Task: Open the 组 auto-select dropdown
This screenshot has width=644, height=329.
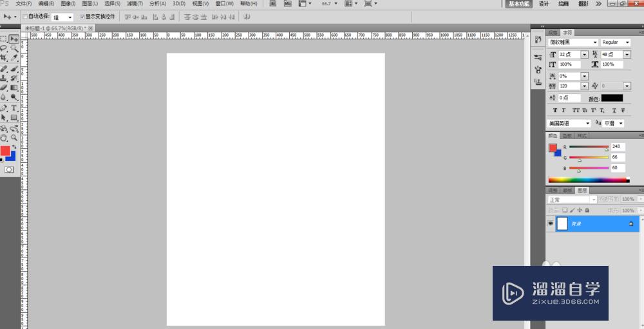Action: click(62, 17)
